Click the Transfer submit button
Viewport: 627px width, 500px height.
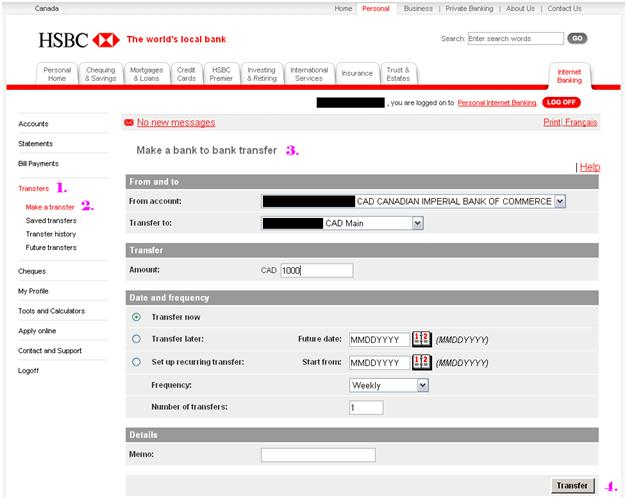572,486
